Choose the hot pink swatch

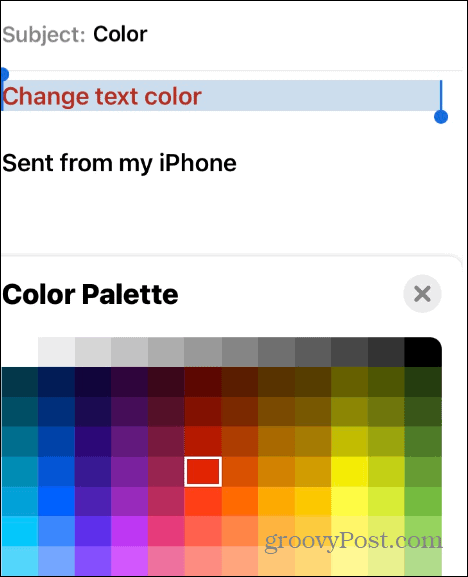click(x=166, y=531)
